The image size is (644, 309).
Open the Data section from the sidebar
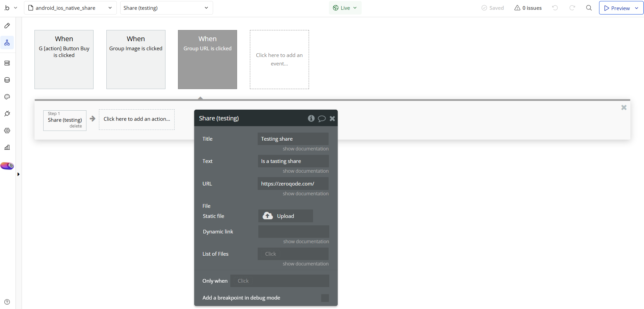(7, 63)
